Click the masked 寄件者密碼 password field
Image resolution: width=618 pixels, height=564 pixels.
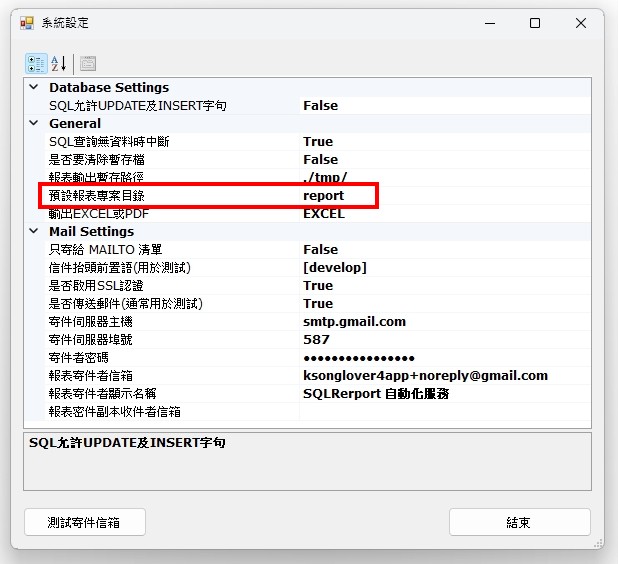point(358,358)
